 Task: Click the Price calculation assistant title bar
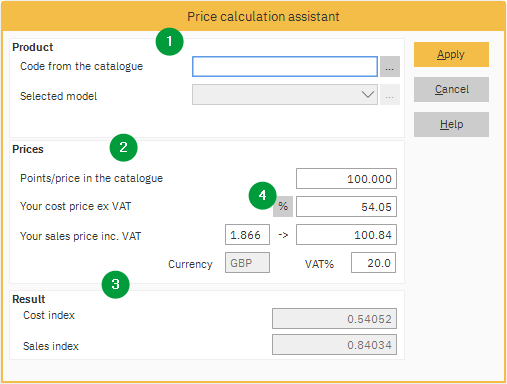[x=253, y=16]
